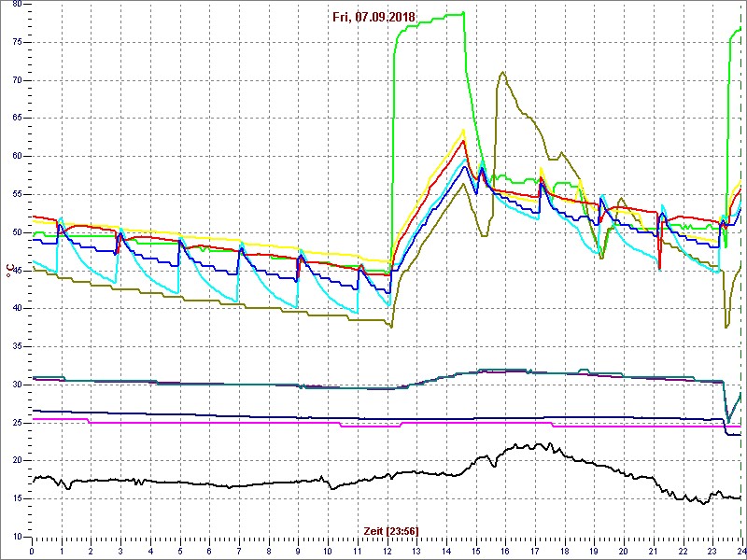The image size is (747, 560).
Task: Click the '45' temperature axis value
Action: point(16,271)
